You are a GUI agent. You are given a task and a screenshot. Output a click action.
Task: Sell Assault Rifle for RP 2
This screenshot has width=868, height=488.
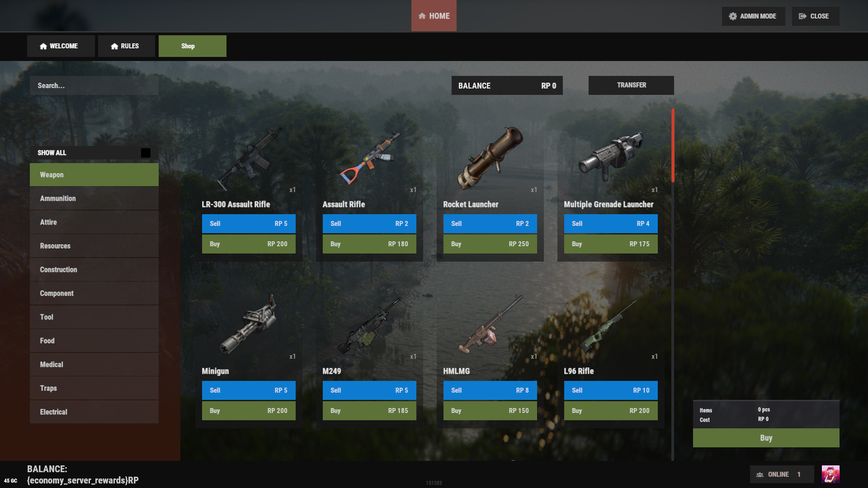pos(369,223)
